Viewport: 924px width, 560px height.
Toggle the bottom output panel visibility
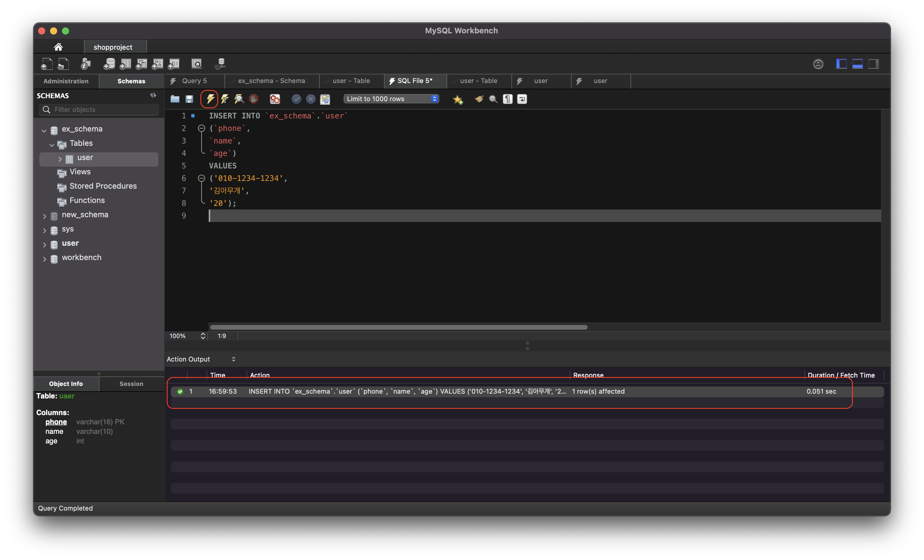tap(857, 64)
